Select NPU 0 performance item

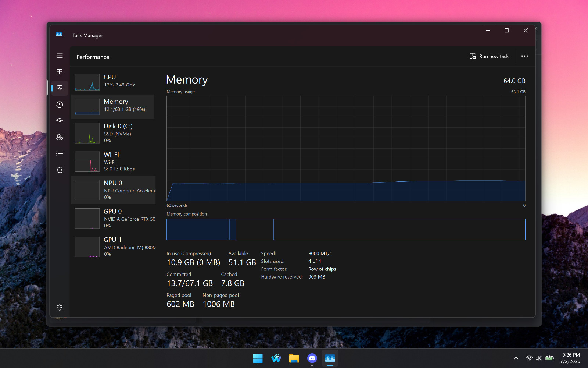(x=113, y=190)
